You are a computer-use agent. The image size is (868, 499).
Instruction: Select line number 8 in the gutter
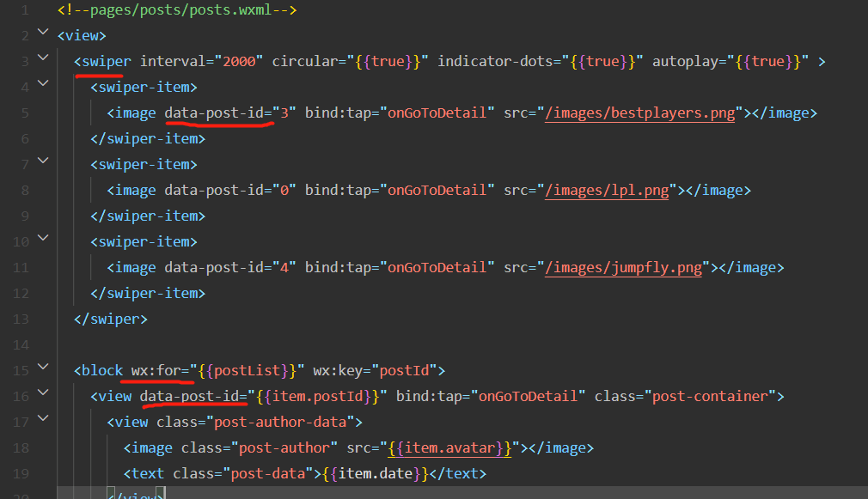[25, 191]
